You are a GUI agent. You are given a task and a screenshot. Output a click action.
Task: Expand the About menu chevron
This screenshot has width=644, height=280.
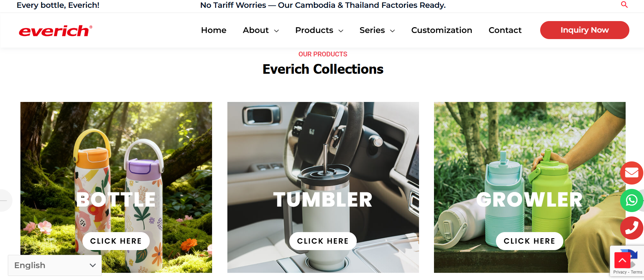(x=276, y=31)
